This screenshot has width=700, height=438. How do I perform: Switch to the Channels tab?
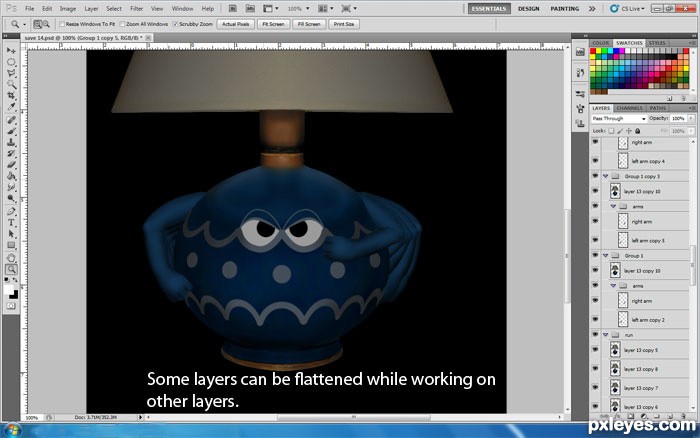point(629,108)
